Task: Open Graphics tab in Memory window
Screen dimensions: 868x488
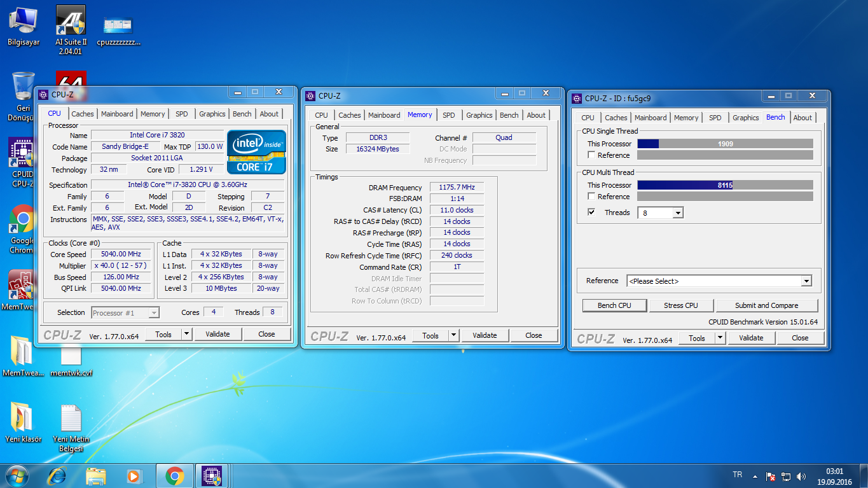Action: pyautogui.click(x=479, y=115)
